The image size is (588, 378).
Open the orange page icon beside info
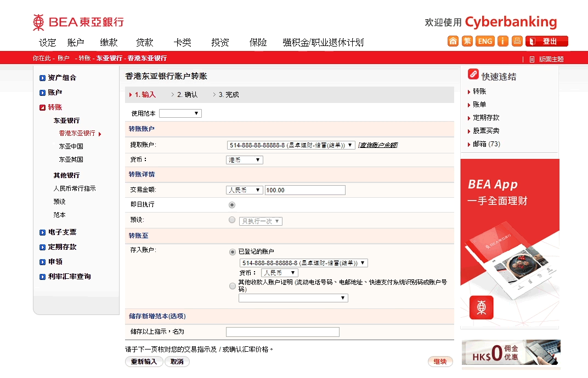tap(517, 41)
